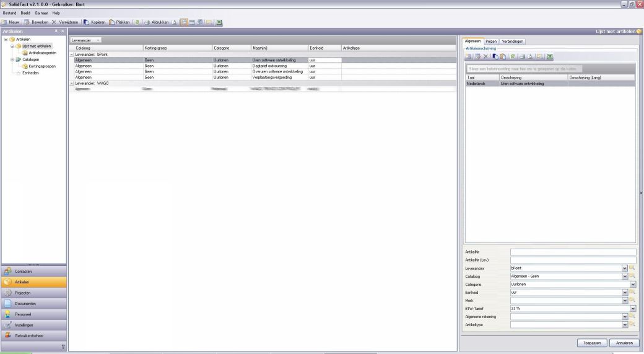Screen dimensions: 644x354
Task: Open the Personeel module
Action: (x=33, y=314)
